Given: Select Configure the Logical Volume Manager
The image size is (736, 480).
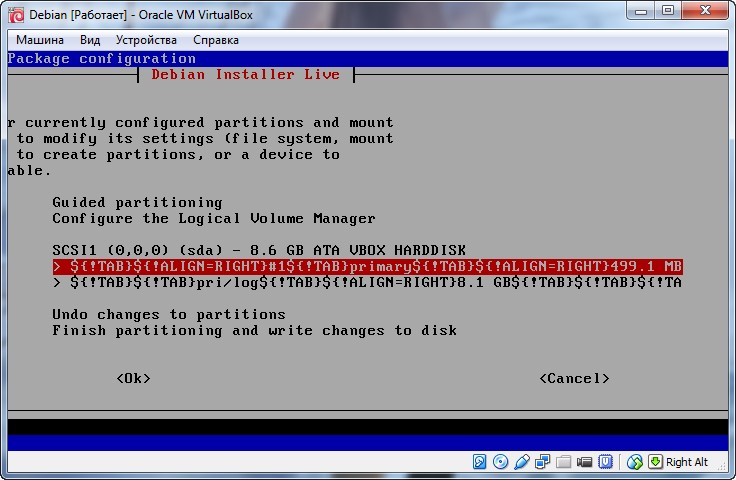Looking at the screenshot, I should pyautogui.click(x=213, y=218).
